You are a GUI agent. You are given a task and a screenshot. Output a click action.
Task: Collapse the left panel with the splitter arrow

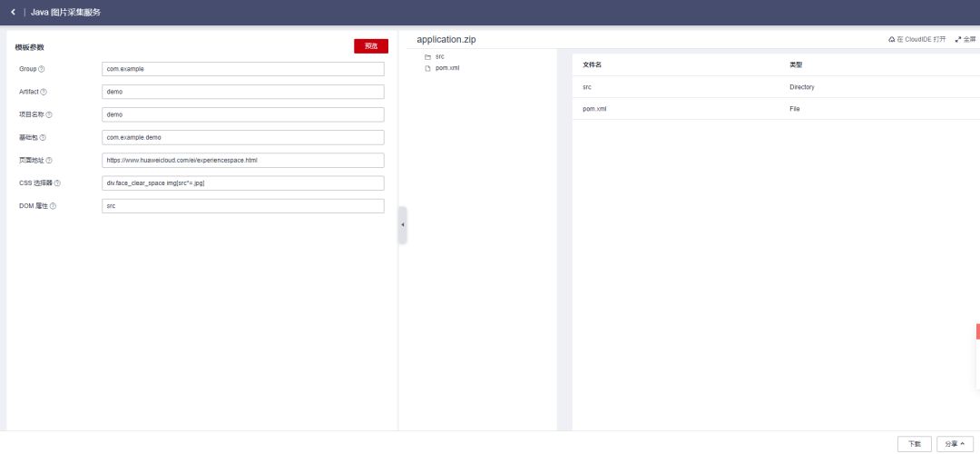402,224
